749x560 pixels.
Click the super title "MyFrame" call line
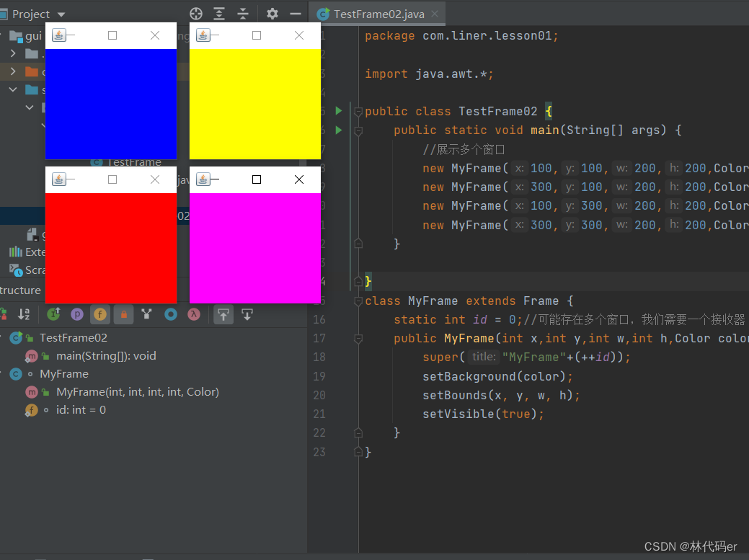(526, 357)
